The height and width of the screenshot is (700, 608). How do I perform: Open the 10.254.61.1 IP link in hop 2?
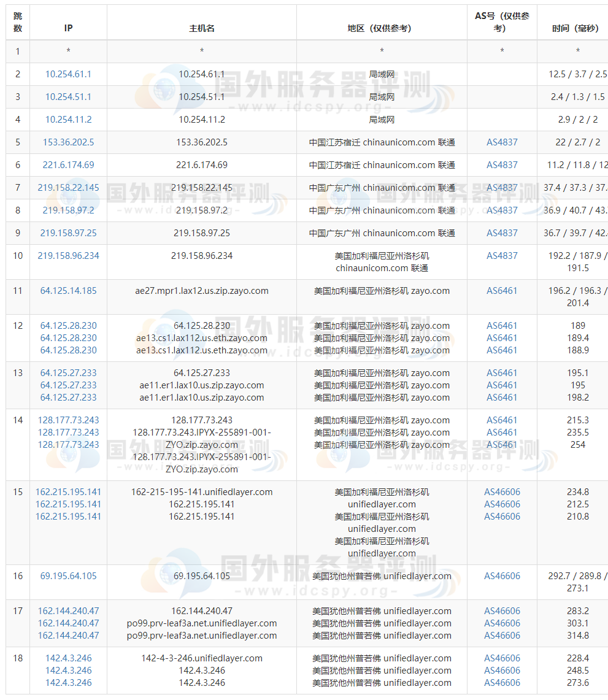[68, 74]
